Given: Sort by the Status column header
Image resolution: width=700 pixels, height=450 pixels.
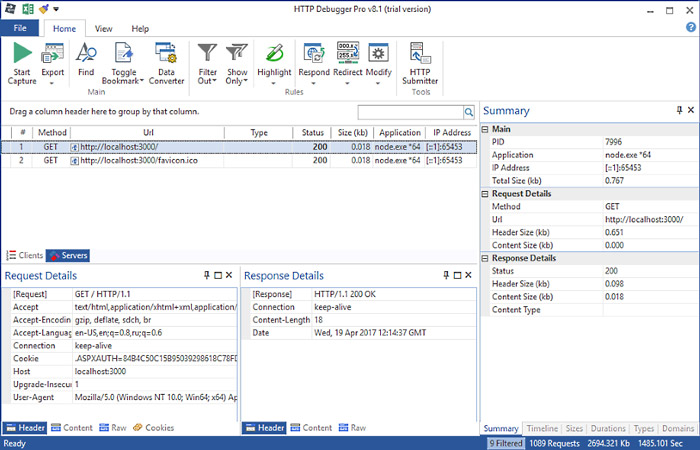Looking at the screenshot, I should [312, 133].
